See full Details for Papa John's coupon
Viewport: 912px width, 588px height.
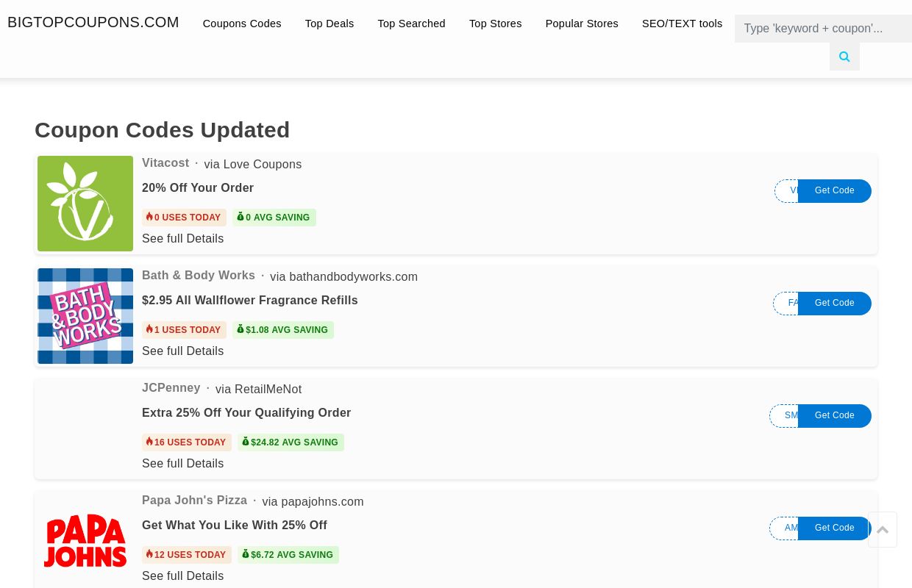tap(183, 576)
